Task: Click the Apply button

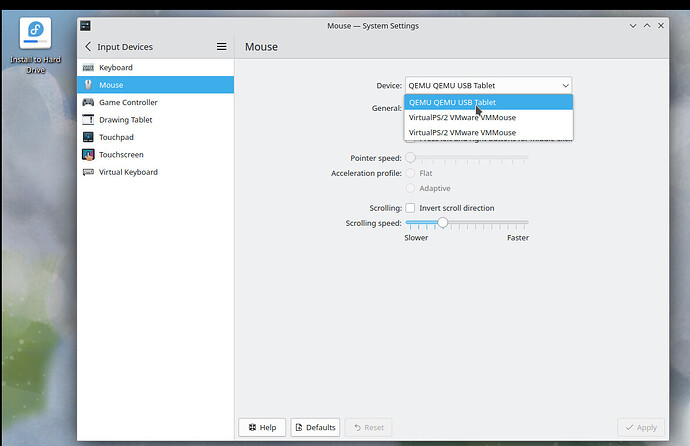Action: tap(641, 428)
